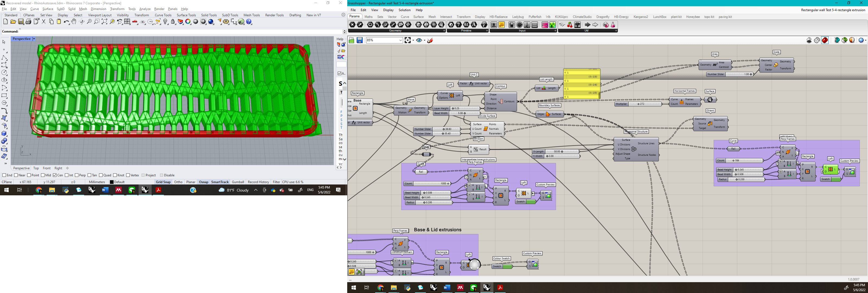Open the Perspective viewport dropdown arrow

33,39
